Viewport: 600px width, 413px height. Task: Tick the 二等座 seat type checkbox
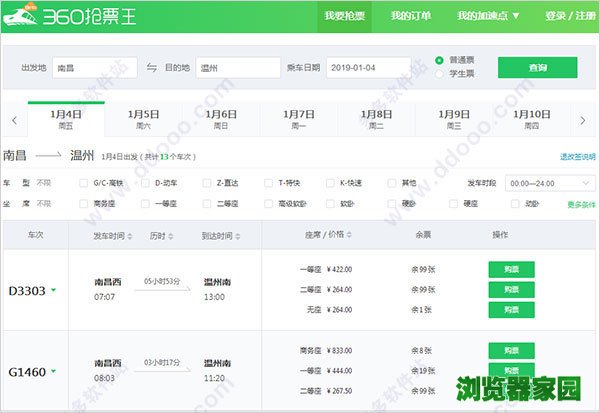click(x=208, y=204)
